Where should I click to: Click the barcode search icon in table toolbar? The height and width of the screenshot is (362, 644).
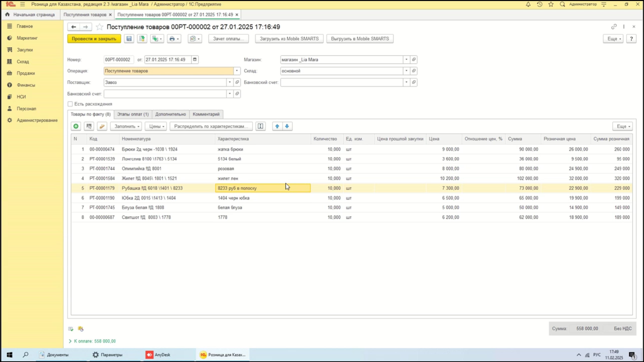(x=89, y=126)
